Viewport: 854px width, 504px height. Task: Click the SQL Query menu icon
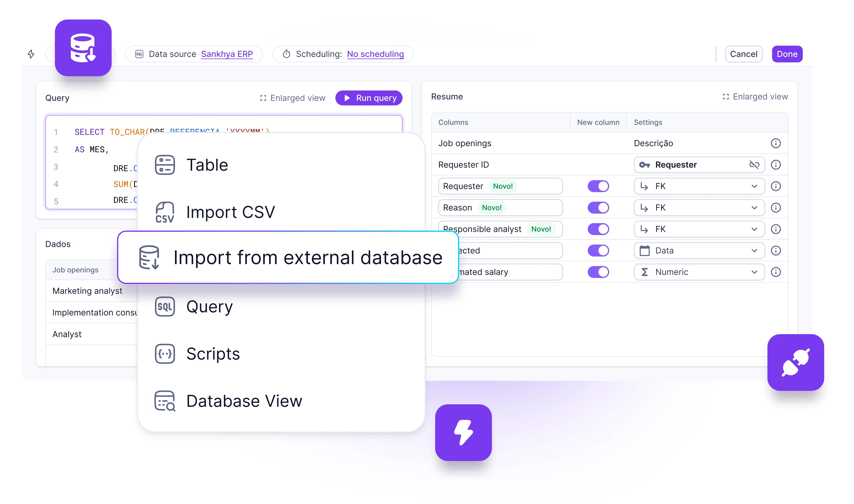[x=165, y=307]
